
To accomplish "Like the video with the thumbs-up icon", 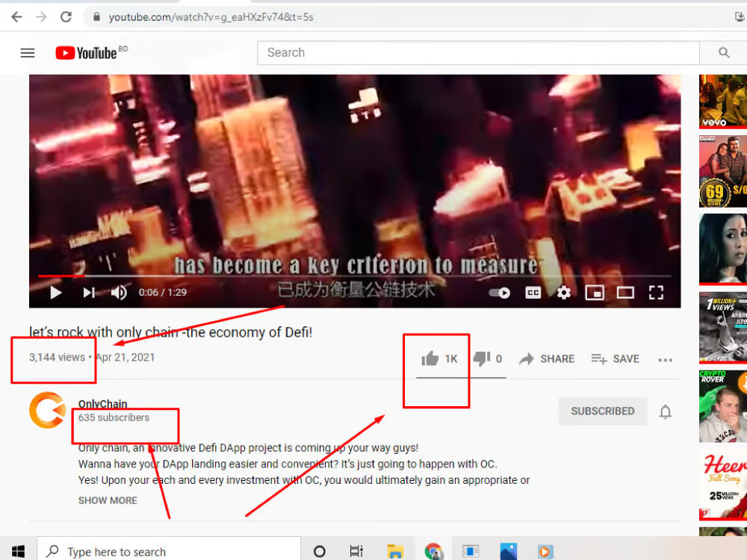I will pyautogui.click(x=430, y=358).
